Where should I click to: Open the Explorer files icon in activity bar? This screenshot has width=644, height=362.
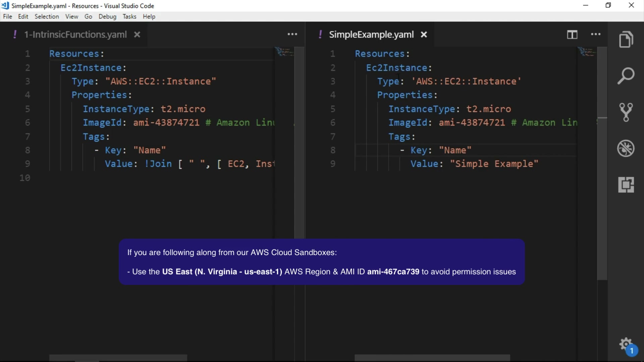[626, 40]
